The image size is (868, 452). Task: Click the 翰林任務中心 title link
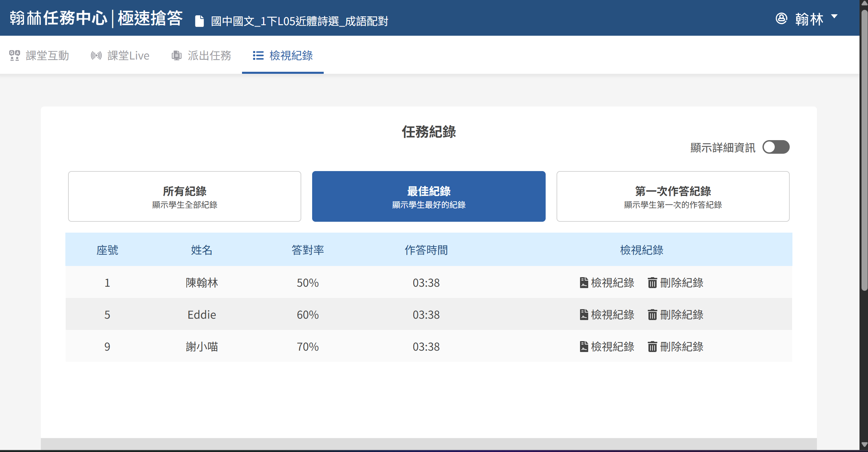click(58, 18)
